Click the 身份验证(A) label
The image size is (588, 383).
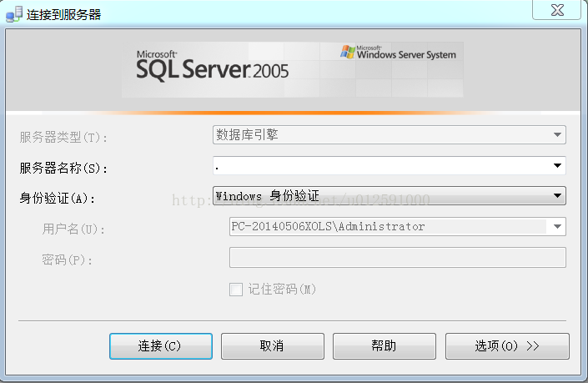[x=58, y=198]
